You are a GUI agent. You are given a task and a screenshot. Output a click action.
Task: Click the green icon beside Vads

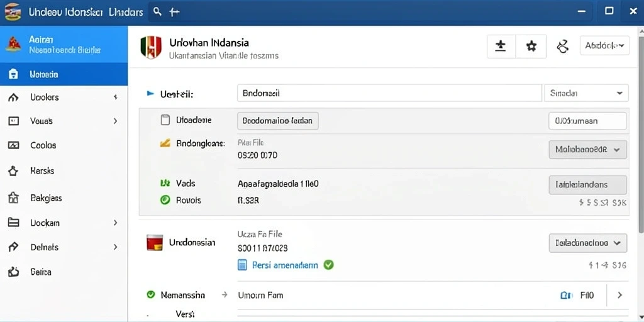coord(165,183)
